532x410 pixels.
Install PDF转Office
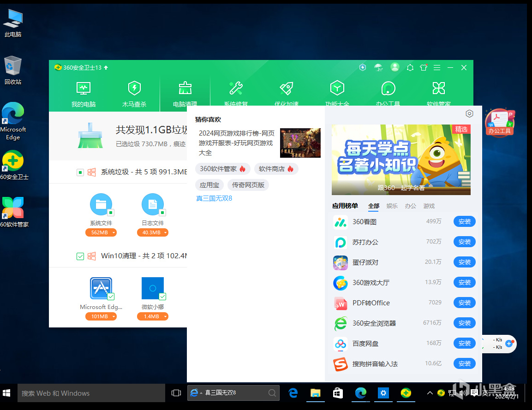tap(465, 303)
